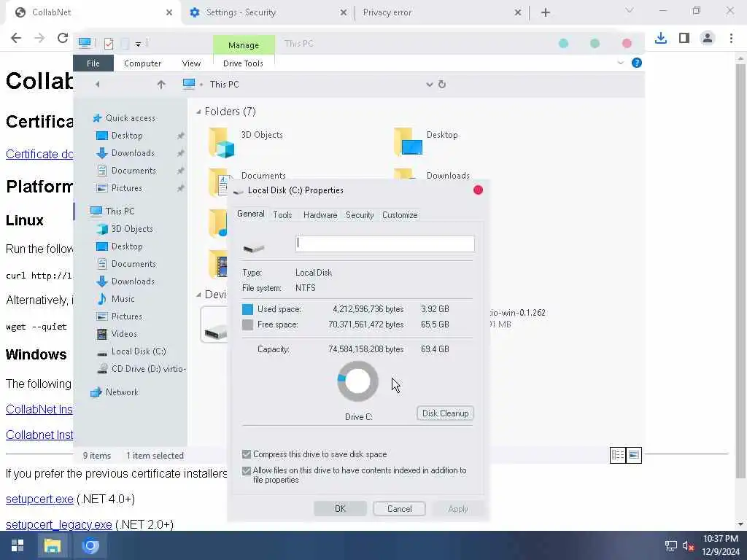
Task: Click the network tray icon
Action: tap(671, 545)
